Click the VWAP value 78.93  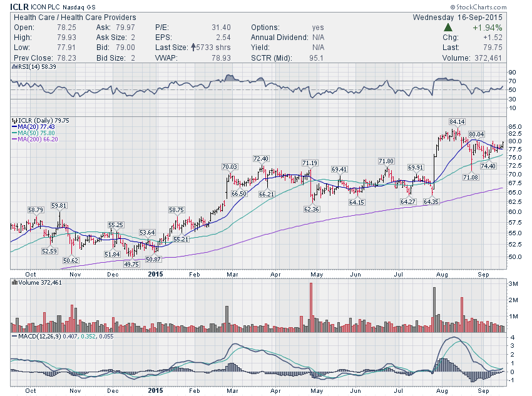(x=221, y=58)
